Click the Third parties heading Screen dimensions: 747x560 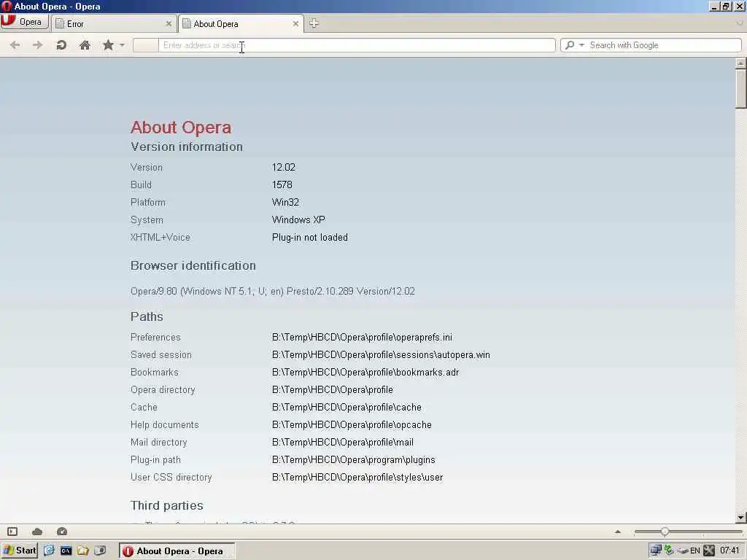click(x=167, y=505)
